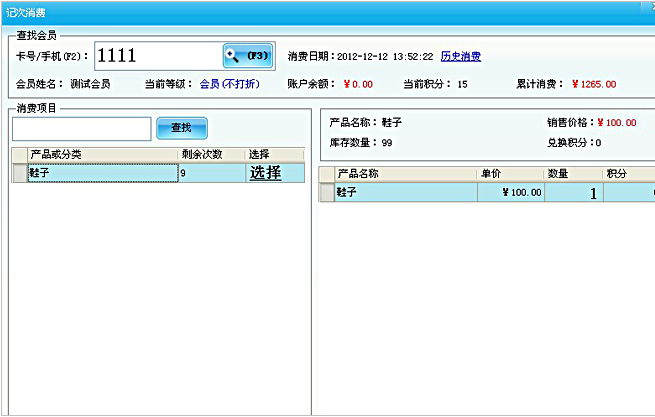Image resolution: width=655 pixels, height=417 pixels.
Task: Click the 单价 column header
Action: [x=511, y=174]
